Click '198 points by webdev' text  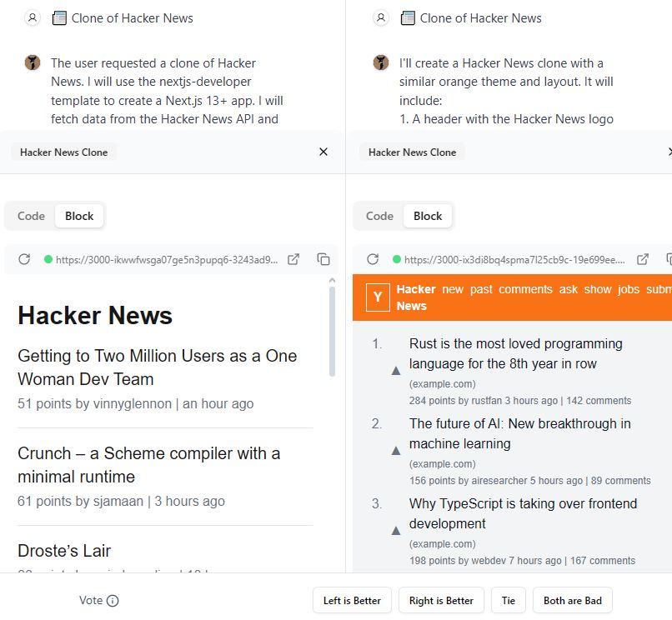pyautogui.click(x=457, y=561)
